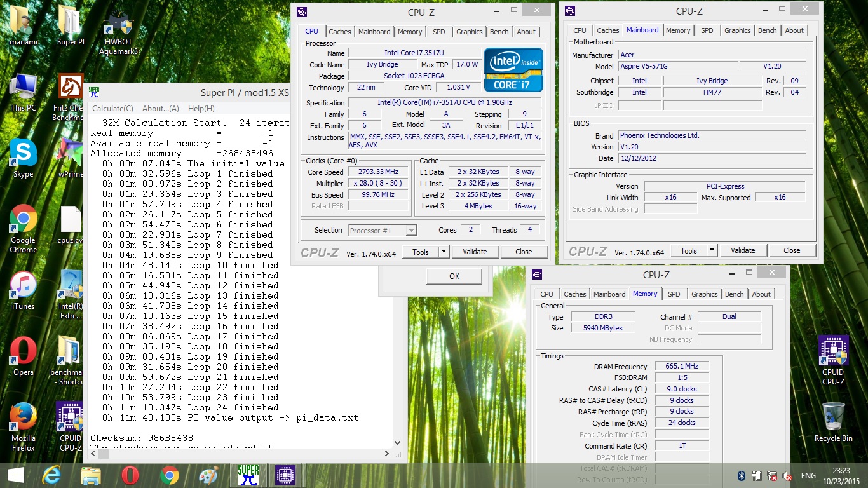
Task: Launch Fritz Chess Benchmark shortcut
Action: (x=71, y=97)
